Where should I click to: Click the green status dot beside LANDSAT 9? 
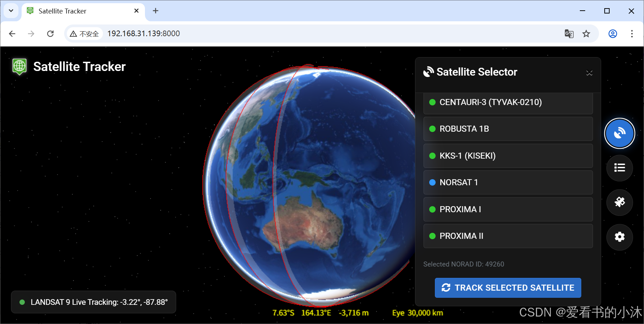click(22, 302)
